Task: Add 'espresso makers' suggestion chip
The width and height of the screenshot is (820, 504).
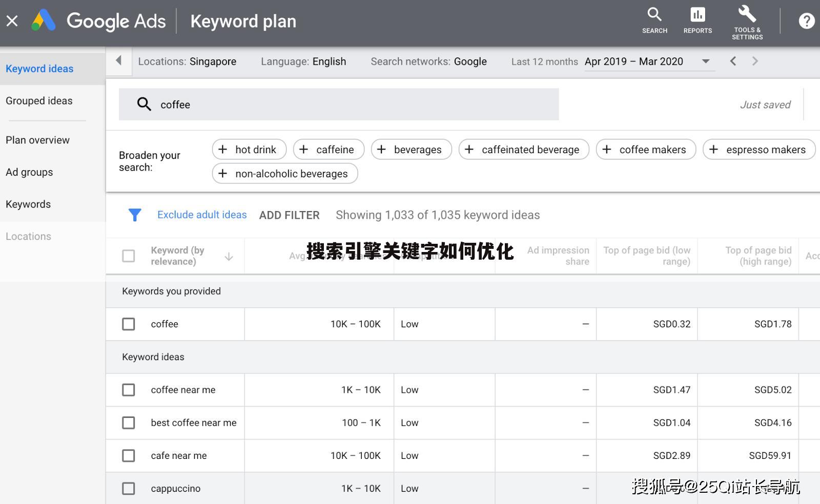Action: tap(759, 150)
